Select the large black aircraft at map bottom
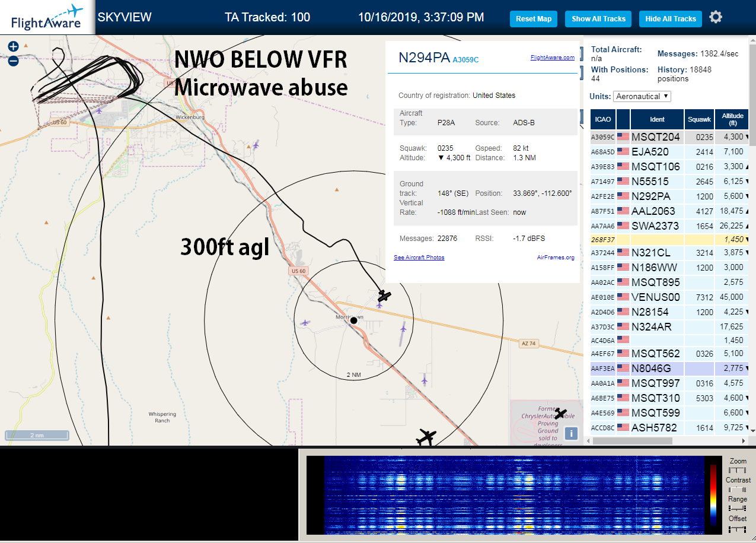 [x=426, y=438]
